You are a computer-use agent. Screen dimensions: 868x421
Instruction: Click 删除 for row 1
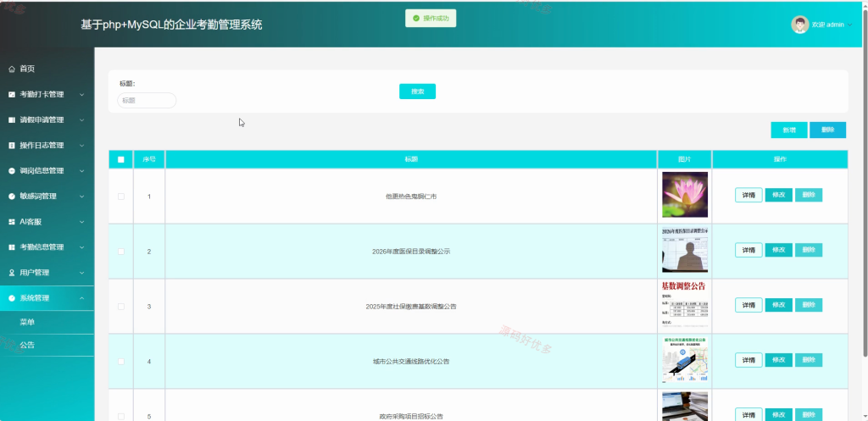808,196
